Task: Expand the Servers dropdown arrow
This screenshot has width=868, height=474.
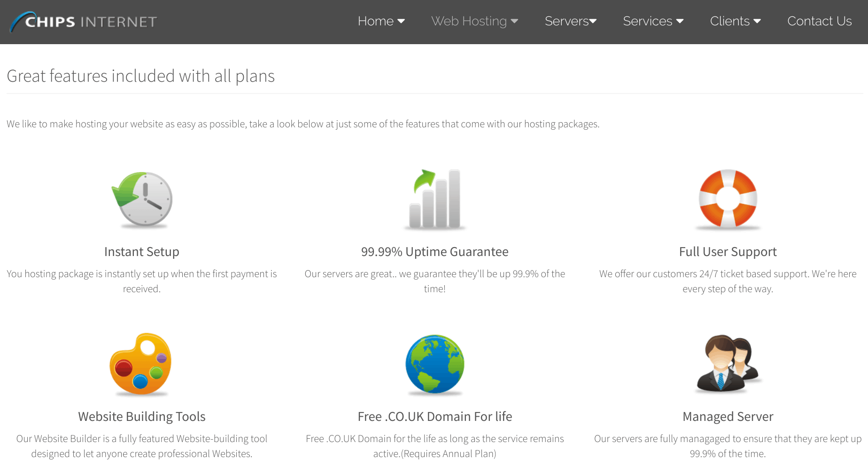Action: pyautogui.click(x=593, y=21)
